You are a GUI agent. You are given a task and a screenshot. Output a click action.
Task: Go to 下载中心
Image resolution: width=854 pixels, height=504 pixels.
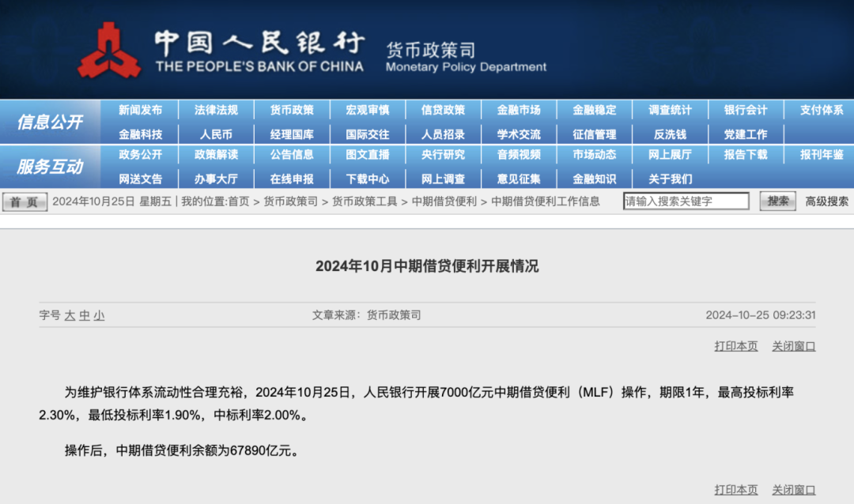click(x=368, y=179)
